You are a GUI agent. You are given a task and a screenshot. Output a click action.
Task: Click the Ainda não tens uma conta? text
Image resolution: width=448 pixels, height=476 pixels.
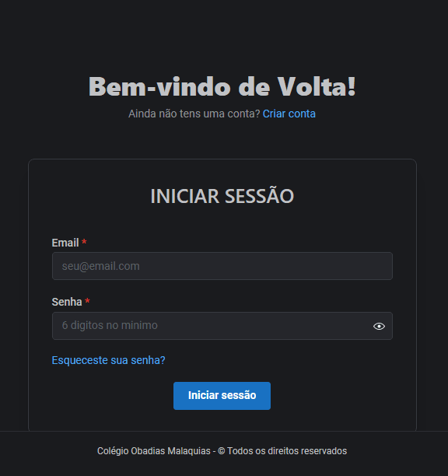click(194, 114)
